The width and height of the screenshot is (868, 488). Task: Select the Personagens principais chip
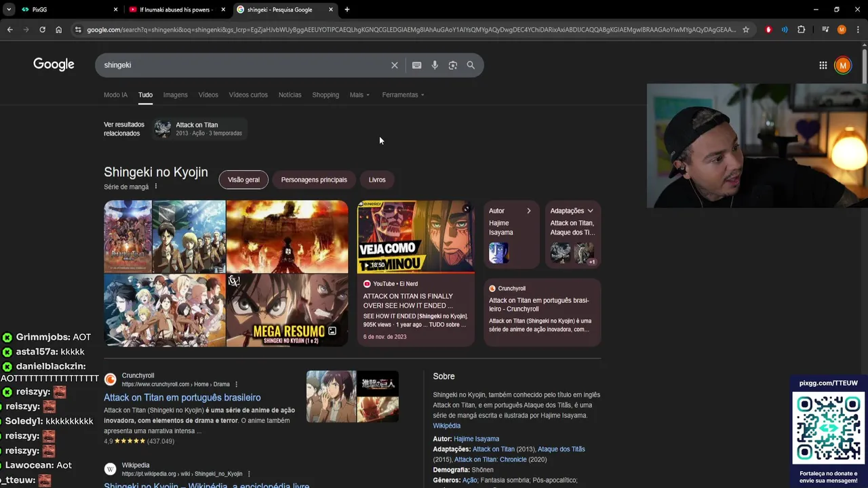tap(314, 180)
